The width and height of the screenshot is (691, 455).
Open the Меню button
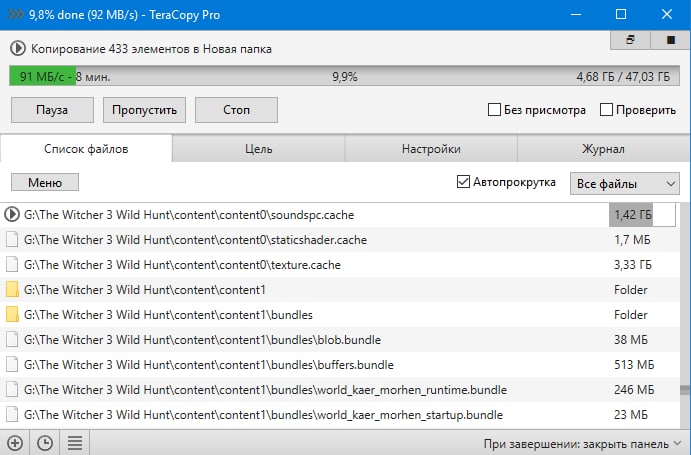coord(45,182)
